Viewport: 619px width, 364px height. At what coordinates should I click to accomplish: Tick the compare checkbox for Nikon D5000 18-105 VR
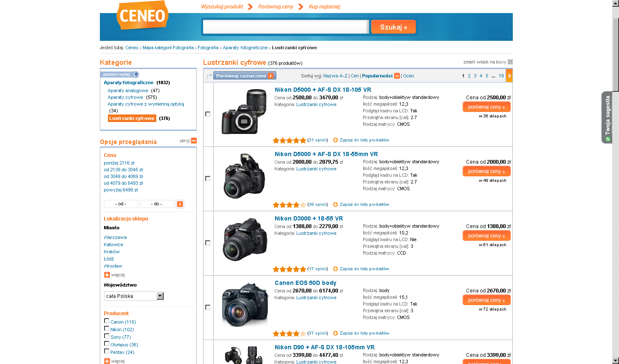click(208, 114)
